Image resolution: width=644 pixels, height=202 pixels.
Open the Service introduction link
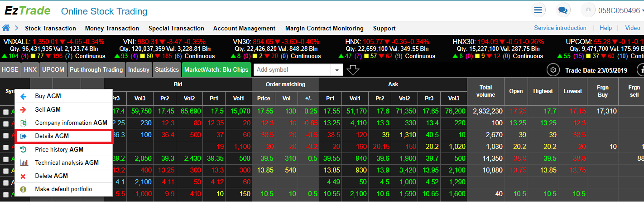click(560, 28)
